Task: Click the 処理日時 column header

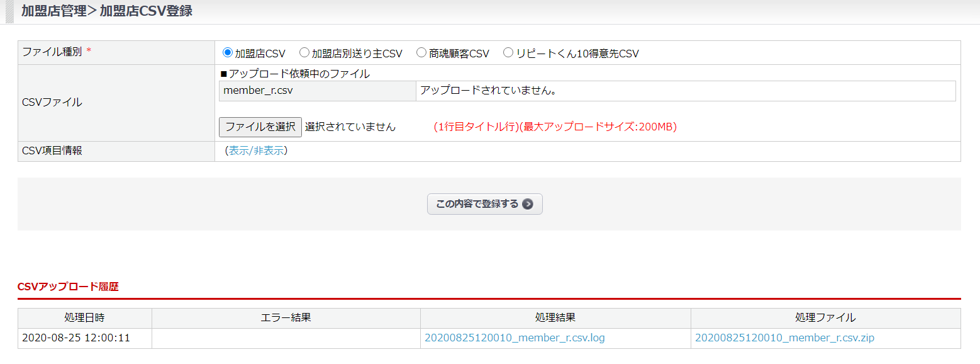Action: tap(84, 318)
